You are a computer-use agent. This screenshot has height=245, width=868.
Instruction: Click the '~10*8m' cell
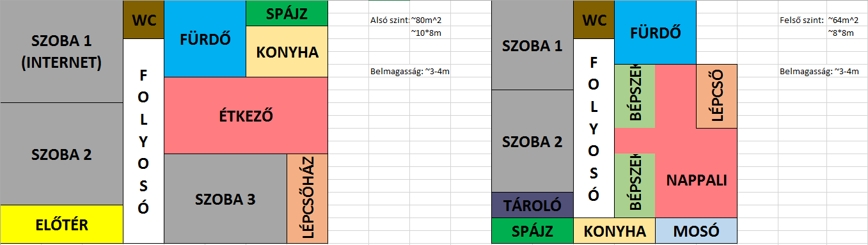tap(426, 33)
